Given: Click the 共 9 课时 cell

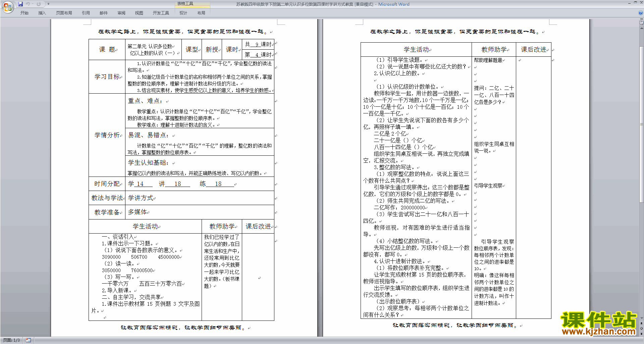Looking at the screenshot, I should pyautogui.click(x=258, y=44).
